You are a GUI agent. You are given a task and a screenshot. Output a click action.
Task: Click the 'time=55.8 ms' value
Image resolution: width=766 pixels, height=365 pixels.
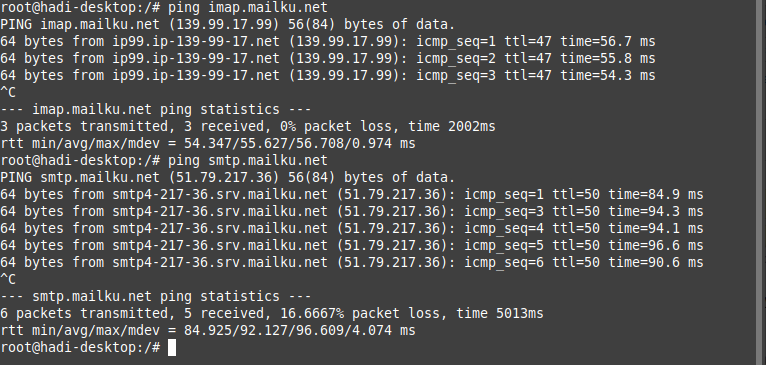pyautogui.click(x=608, y=59)
